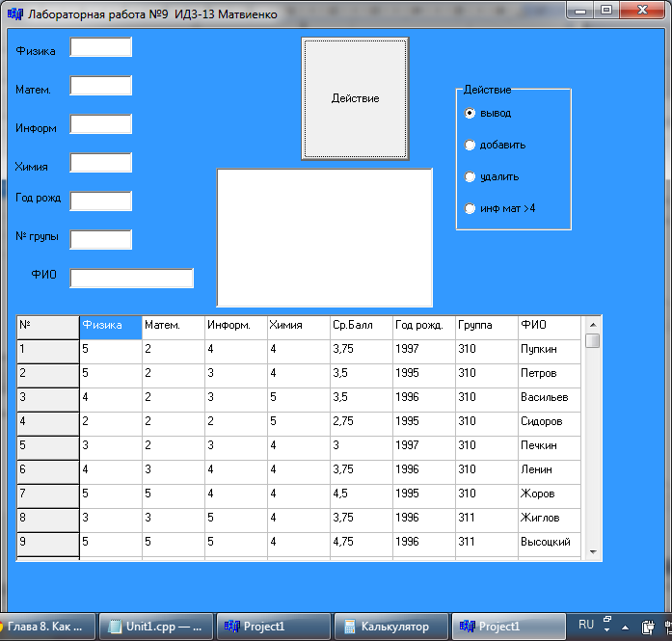Select the Информ. column header cell
672x641 pixels.
pos(235,328)
